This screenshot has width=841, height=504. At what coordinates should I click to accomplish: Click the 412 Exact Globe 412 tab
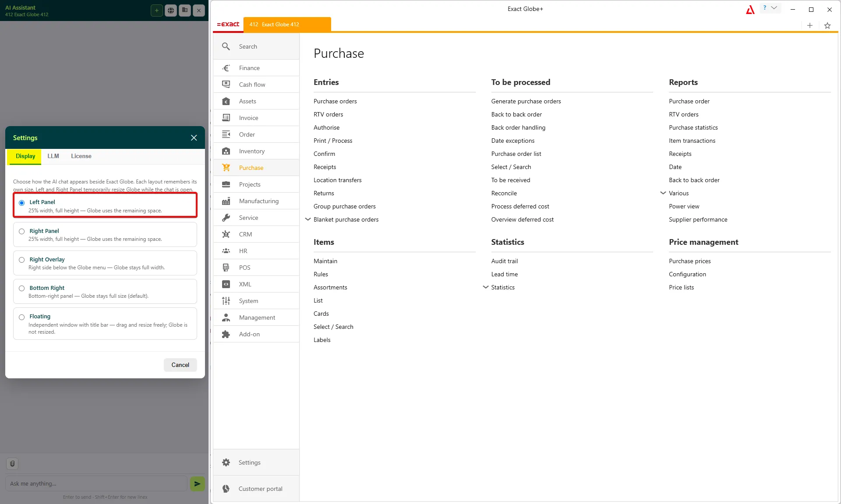287,25
